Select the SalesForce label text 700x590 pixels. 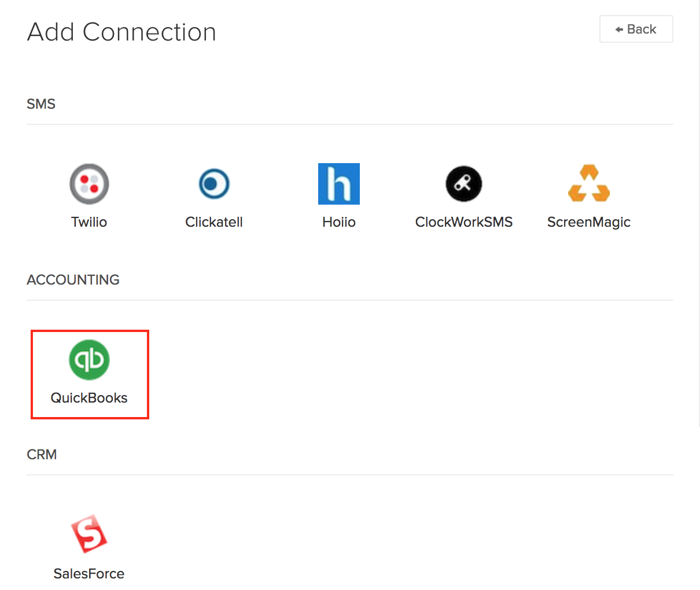click(x=89, y=573)
